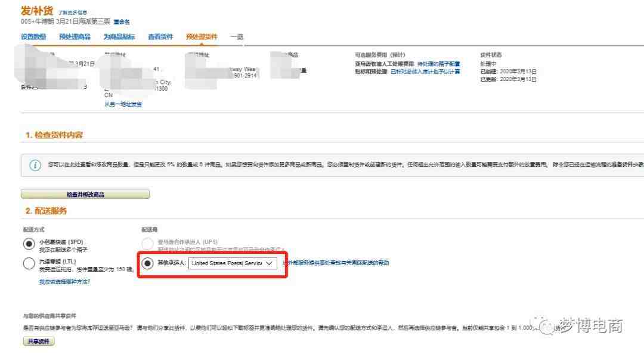
Task: Click the 已更新: 2020年3月13日 text
Action: click(509, 79)
